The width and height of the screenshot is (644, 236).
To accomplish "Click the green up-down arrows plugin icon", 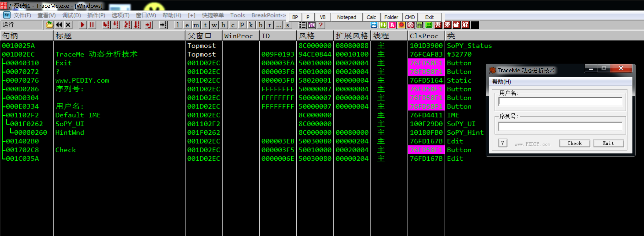I will pyautogui.click(x=383, y=25).
